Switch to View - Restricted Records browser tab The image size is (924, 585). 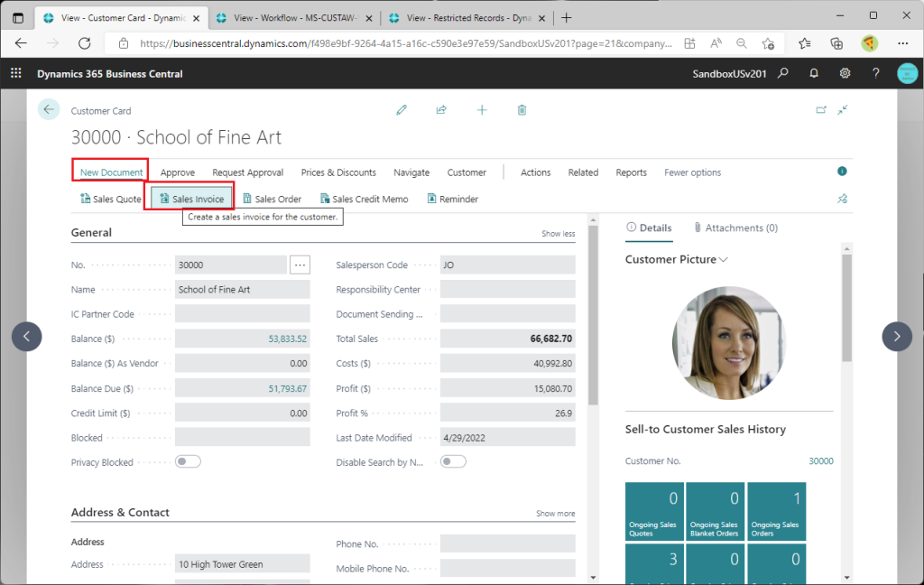(469, 18)
